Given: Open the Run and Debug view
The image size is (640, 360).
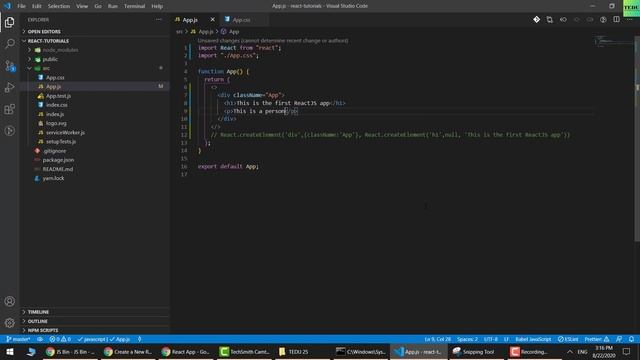Looking at the screenshot, I should coord(9,87).
